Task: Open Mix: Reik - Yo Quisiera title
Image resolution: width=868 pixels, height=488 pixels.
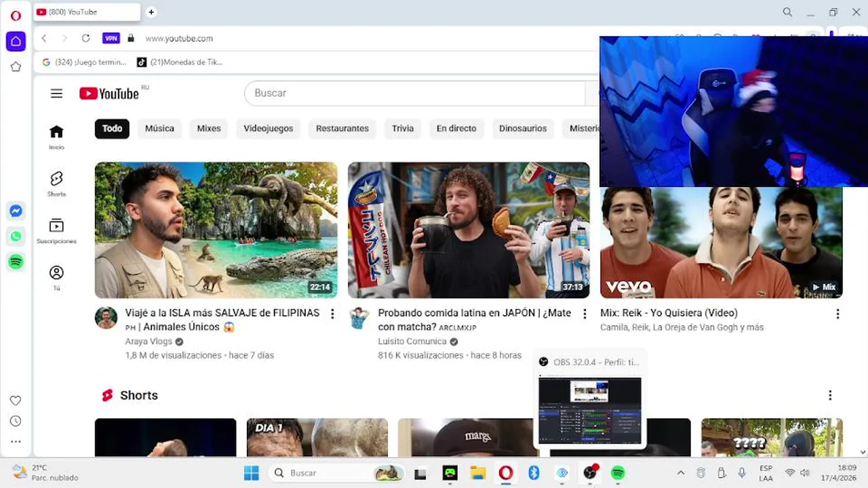Action: coord(669,313)
